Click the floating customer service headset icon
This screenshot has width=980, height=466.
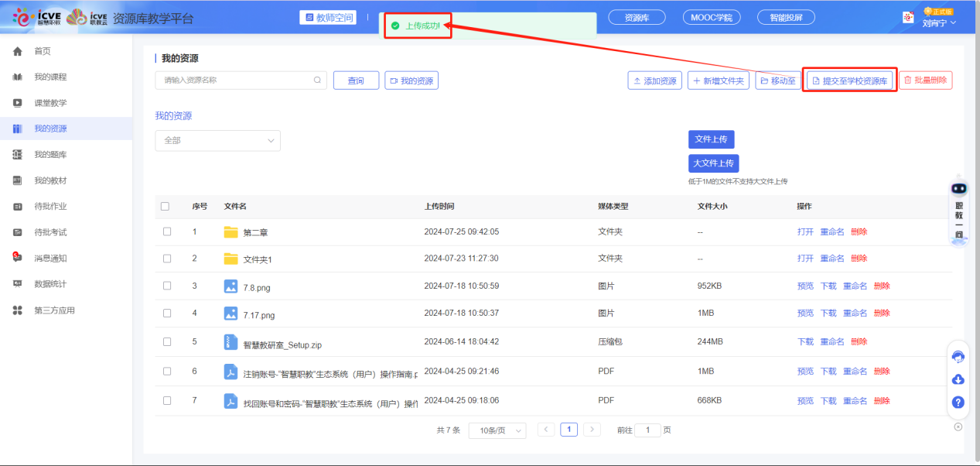click(958, 357)
